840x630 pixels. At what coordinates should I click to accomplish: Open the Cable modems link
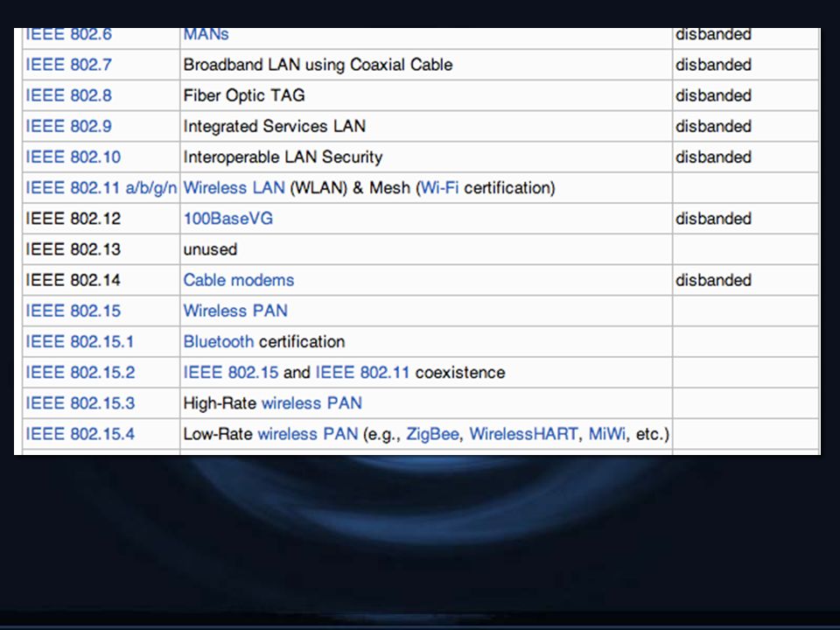click(238, 280)
